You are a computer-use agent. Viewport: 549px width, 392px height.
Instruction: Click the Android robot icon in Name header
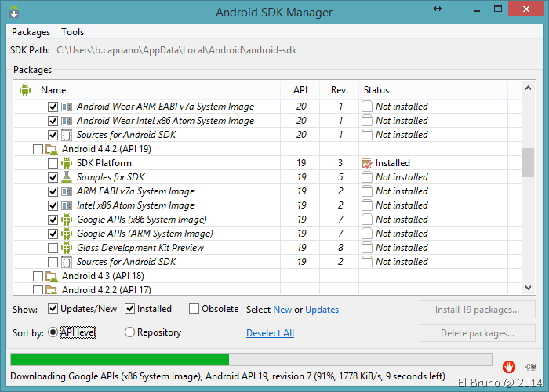pos(24,90)
